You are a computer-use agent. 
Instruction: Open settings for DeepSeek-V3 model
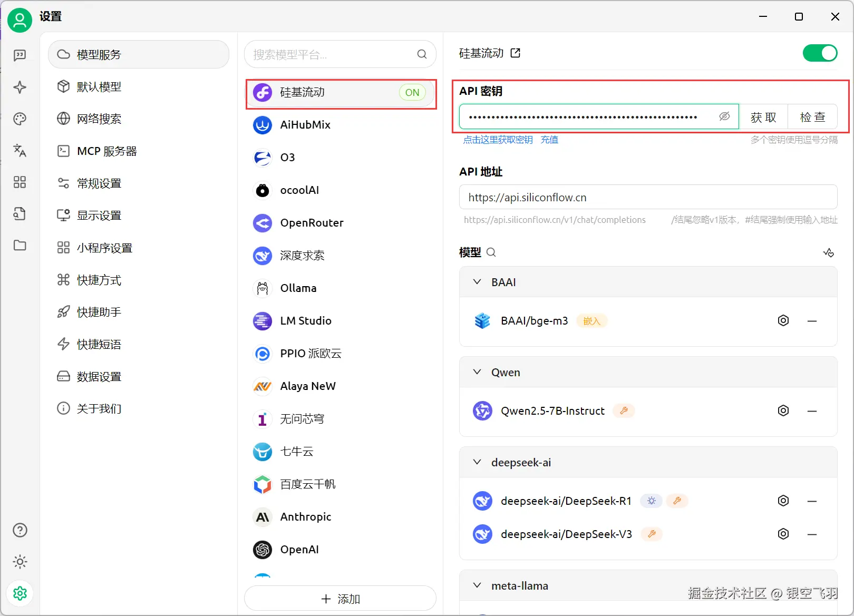tap(783, 534)
